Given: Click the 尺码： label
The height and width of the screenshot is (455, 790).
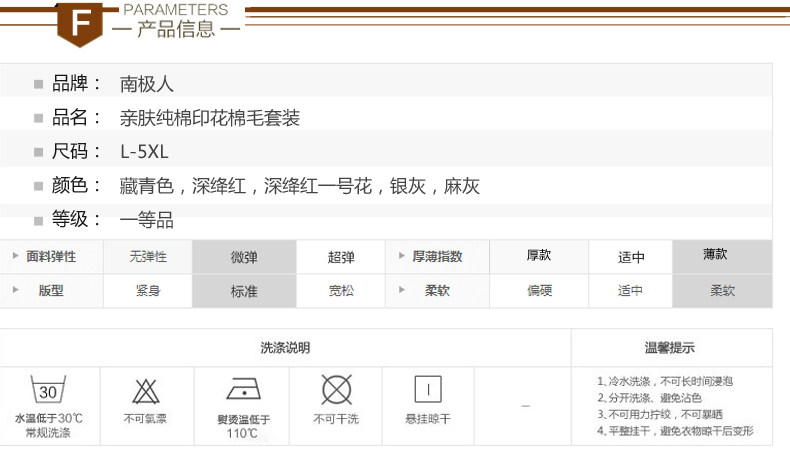Looking at the screenshot, I should click(x=76, y=152).
